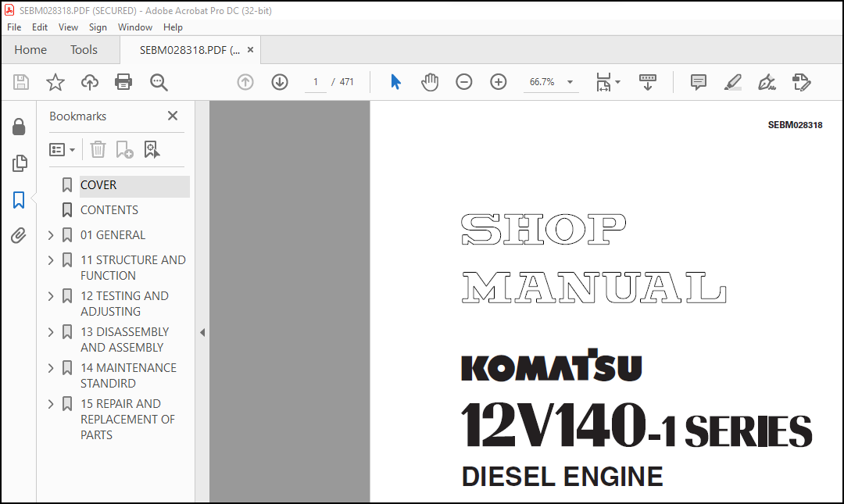The width and height of the screenshot is (844, 504).
Task: Open the Window menu
Action: 135,27
